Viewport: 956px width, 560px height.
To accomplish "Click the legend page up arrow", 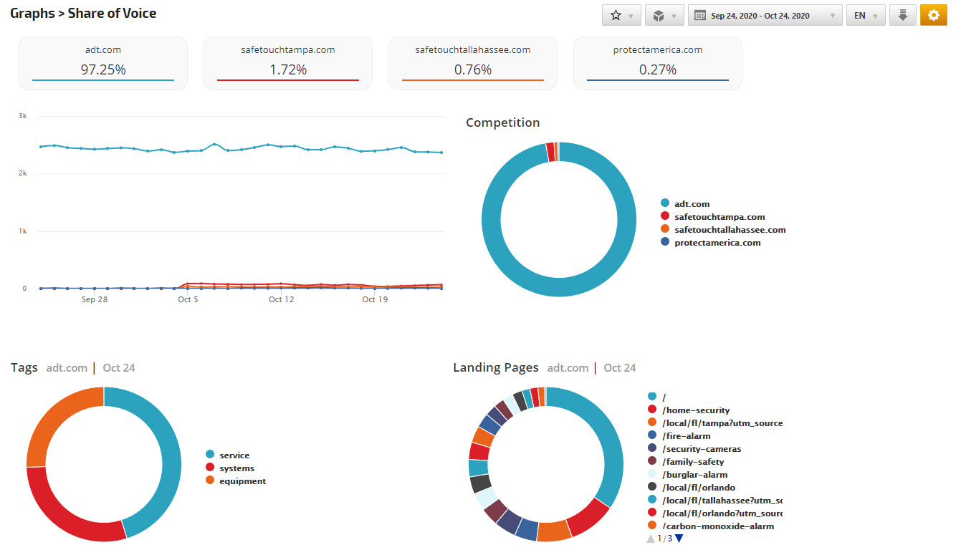I will tap(651, 539).
